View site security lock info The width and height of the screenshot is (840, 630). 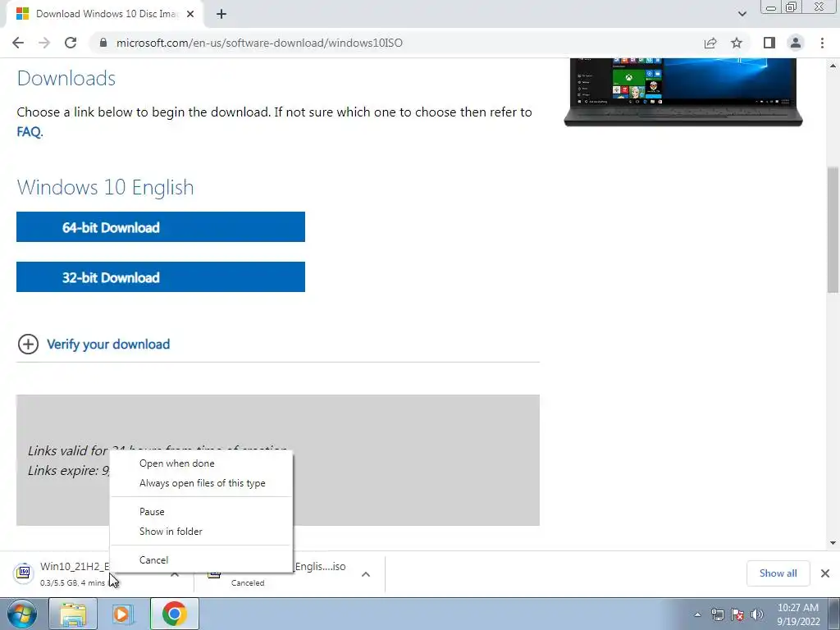tap(103, 43)
